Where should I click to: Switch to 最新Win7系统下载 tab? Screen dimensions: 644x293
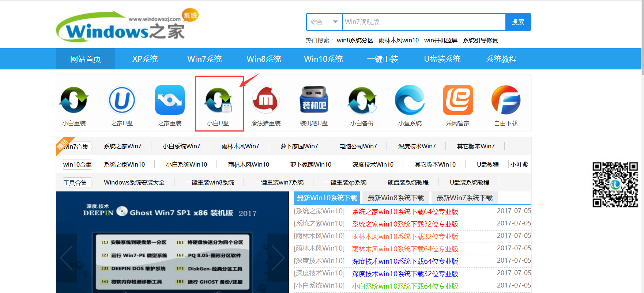point(464,198)
